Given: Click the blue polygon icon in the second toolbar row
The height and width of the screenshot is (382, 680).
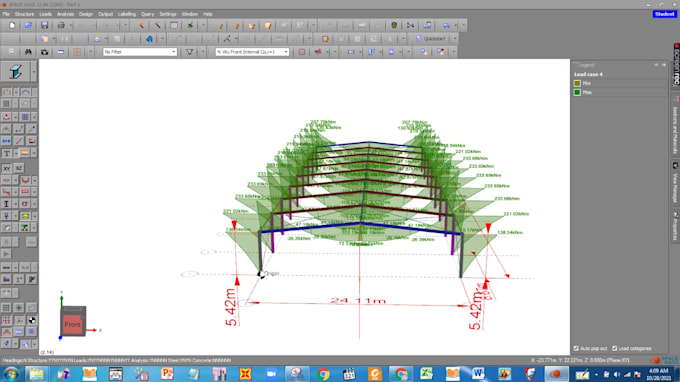Looking at the screenshot, I should click(x=149, y=39).
